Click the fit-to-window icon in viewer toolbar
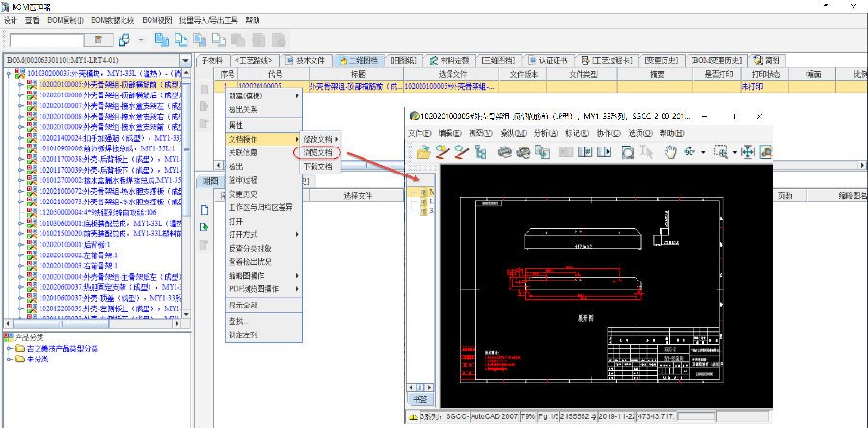The image size is (868, 428). [x=746, y=151]
